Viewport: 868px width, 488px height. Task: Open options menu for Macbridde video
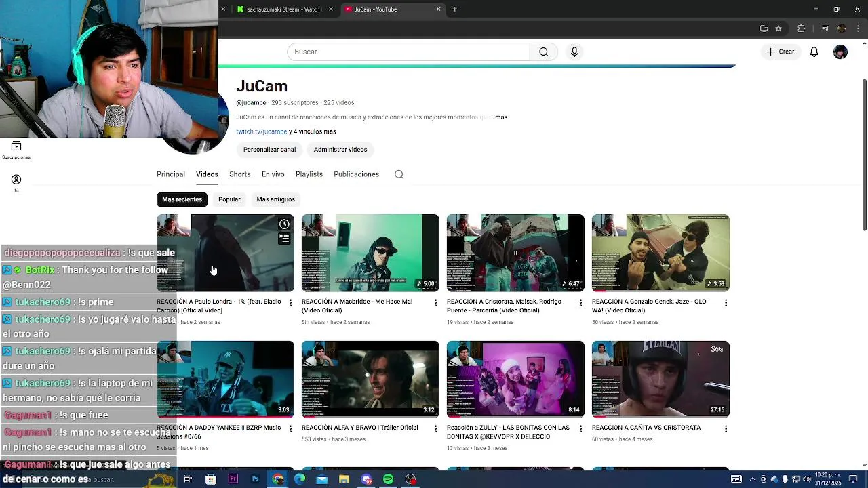435,303
